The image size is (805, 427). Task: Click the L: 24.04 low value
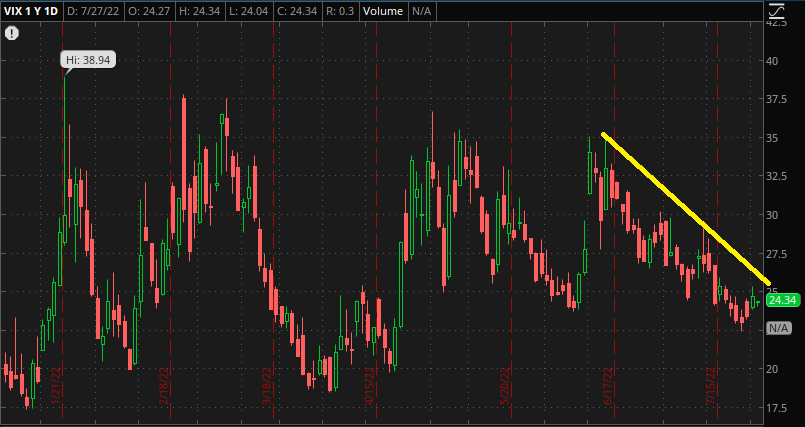tap(248, 11)
